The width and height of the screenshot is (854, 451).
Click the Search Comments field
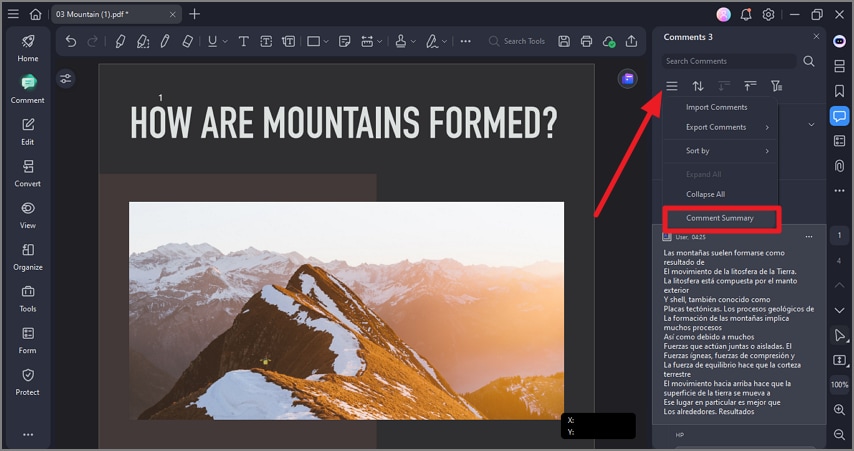729,61
